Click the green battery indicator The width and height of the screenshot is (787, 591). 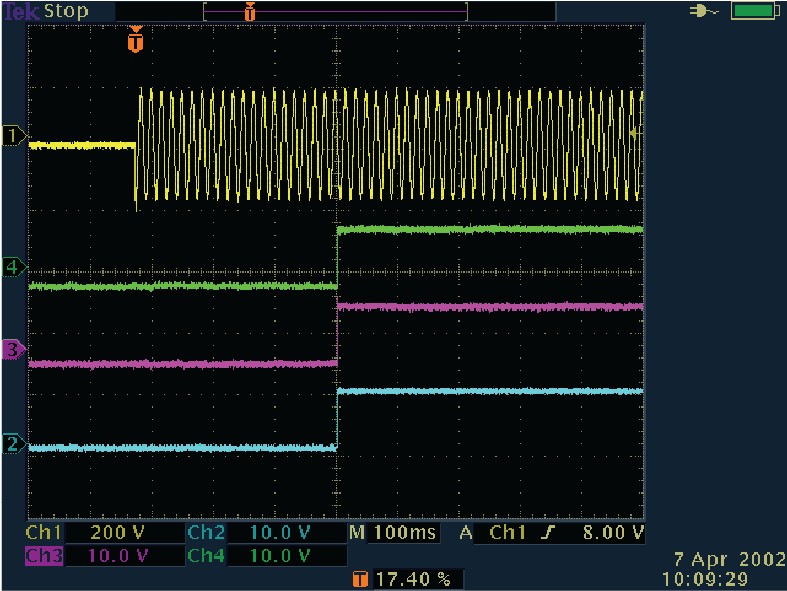[755, 11]
